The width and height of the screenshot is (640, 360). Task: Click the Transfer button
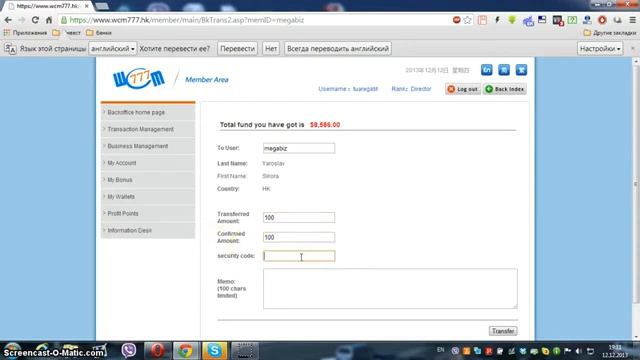(x=503, y=331)
